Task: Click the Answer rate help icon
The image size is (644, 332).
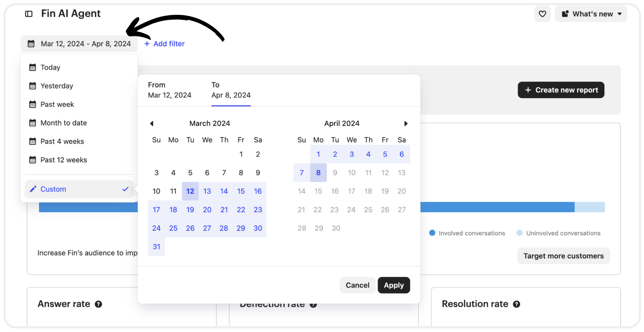Action: tap(98, 304)
